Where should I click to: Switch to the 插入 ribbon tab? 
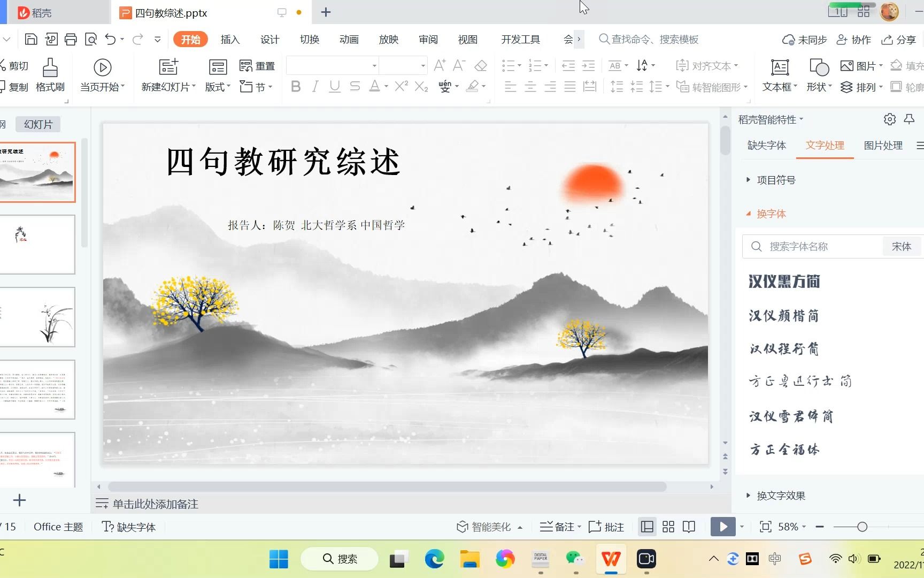229,39
